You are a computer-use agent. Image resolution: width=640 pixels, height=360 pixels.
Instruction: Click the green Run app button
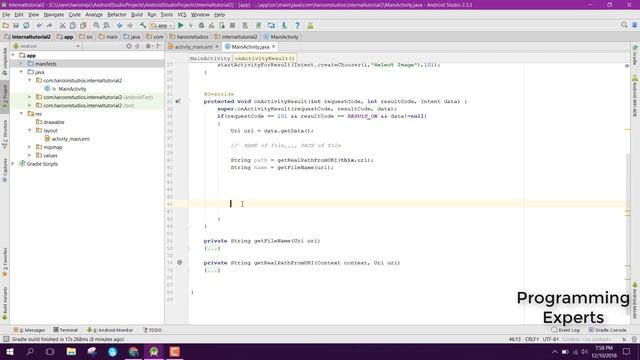(x=180, y=25)
